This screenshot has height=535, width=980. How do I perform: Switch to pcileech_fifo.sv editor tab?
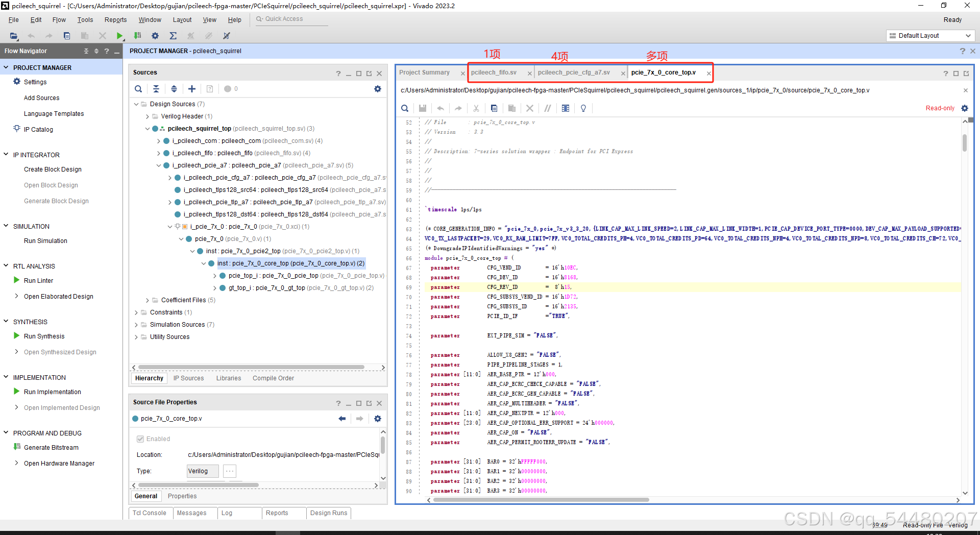click(494, 72)
